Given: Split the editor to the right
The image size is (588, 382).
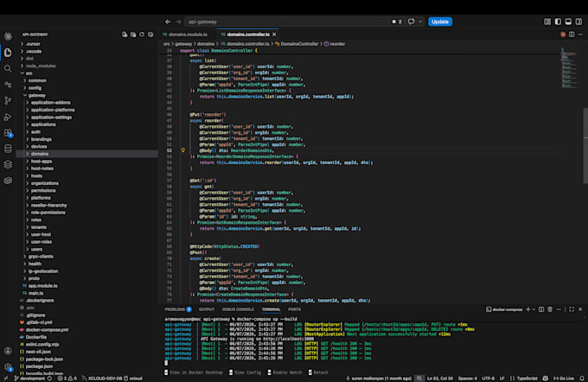Looking at the screenshot, I should tap(572, 35).
